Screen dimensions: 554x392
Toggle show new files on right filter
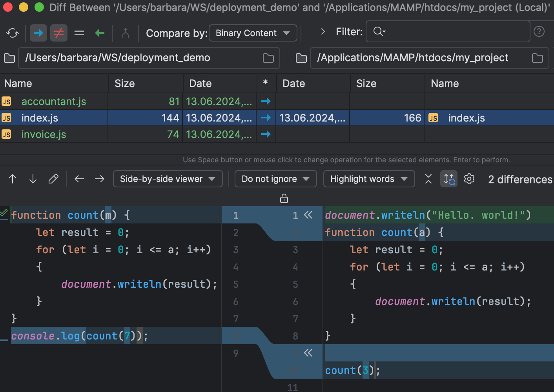(x=100, y=33)
